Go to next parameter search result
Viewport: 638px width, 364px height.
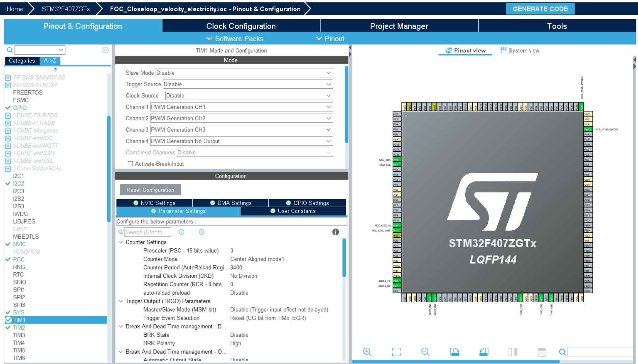pyautogui.click(x=201, y=232)
